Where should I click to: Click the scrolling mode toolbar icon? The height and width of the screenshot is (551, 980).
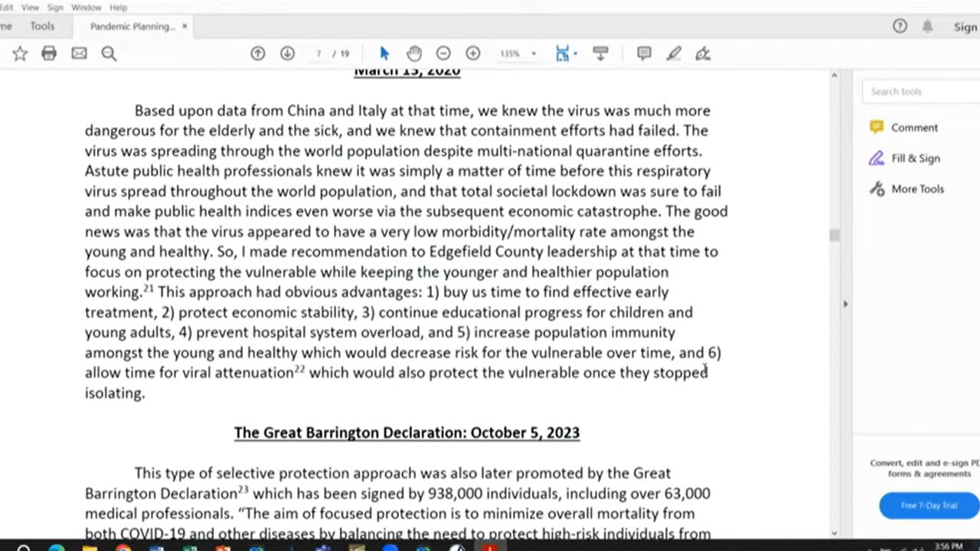[600, 54]
